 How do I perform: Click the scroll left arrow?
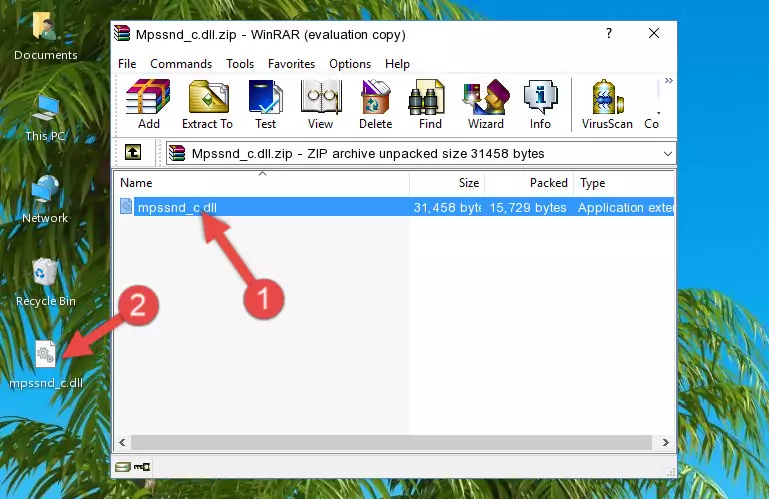pos(123,442)
